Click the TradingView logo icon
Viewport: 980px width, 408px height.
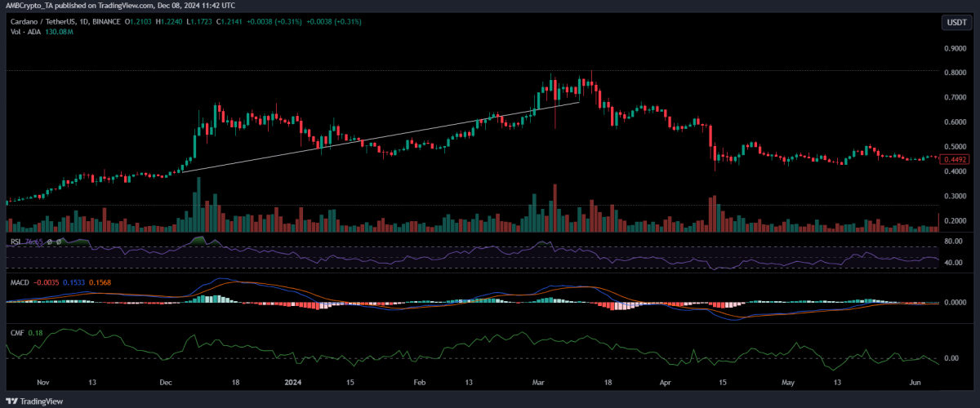pos(12,401)
